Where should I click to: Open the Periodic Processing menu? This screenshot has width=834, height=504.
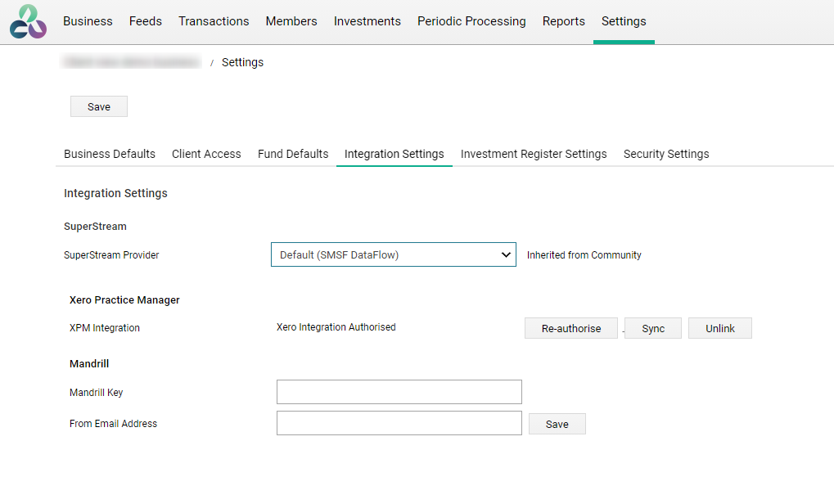[471, 21]
